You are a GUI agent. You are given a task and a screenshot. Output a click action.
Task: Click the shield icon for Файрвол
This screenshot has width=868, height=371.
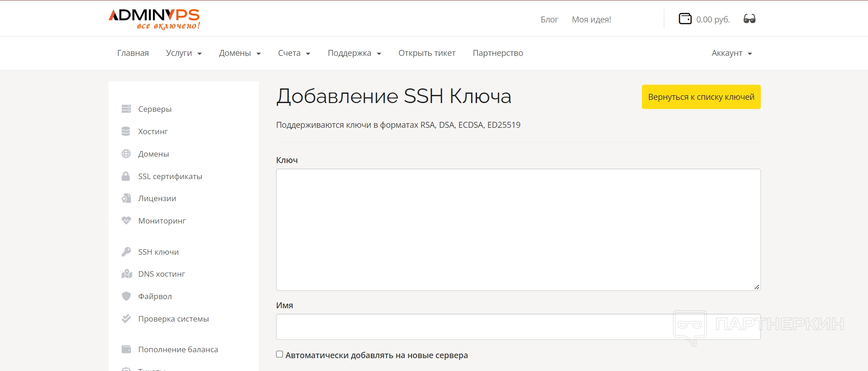(x=126, y=296)
